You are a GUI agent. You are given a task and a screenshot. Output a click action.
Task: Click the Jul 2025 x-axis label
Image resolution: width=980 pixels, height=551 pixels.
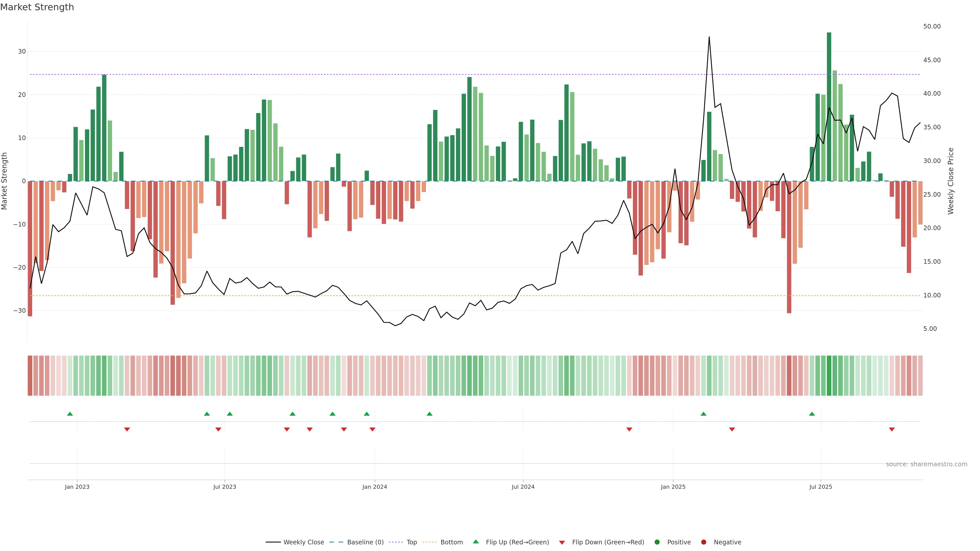tap(820, 487)
